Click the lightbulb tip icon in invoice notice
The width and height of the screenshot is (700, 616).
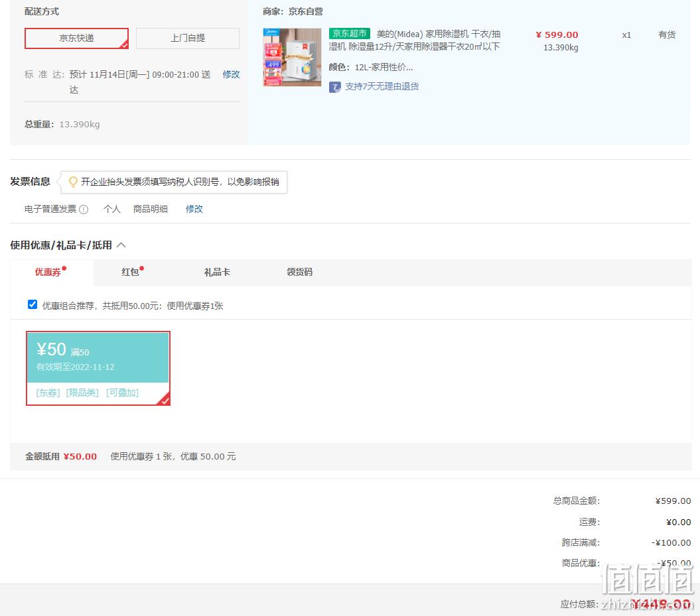click(x=73, y=182)
